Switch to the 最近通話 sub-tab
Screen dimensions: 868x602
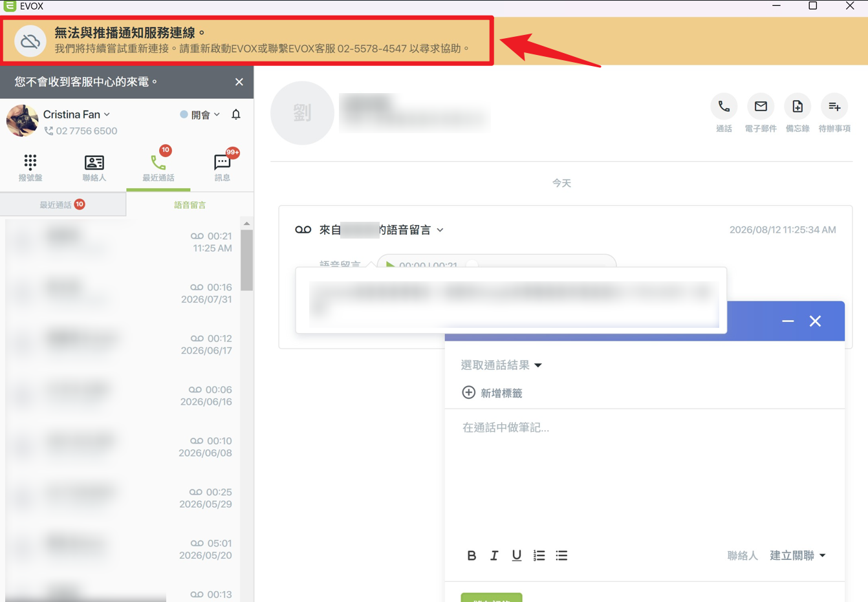click(63, 204)
